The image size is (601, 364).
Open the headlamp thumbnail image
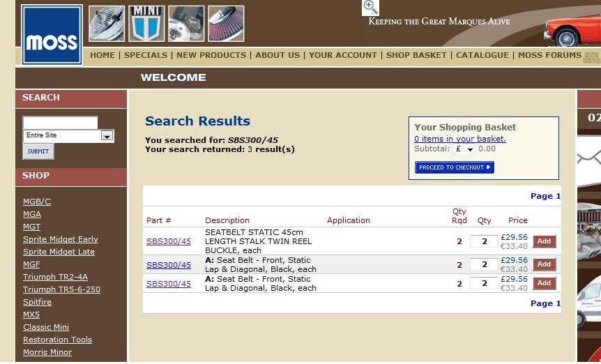click(107, 24)
